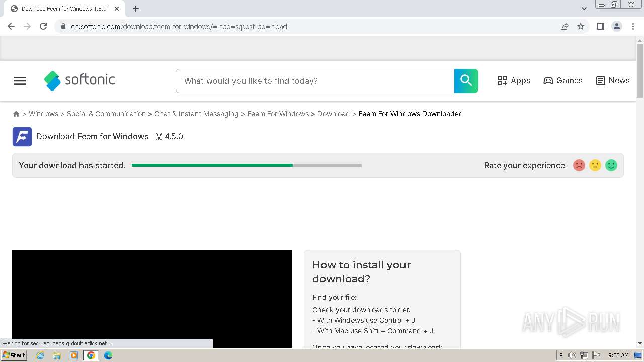Go to the Windows breadcrumb link
The image size is (644, 362).
(43, 114)
